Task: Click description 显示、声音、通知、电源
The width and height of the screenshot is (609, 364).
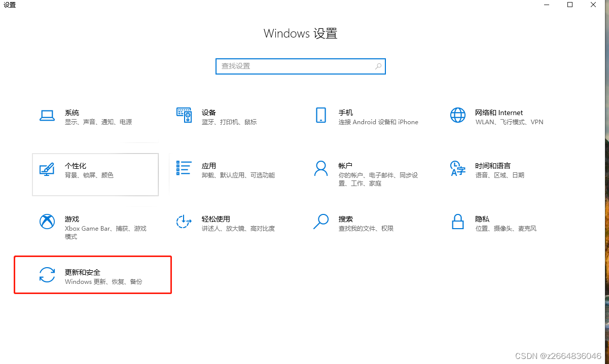Action: click(x=98, y=122)
